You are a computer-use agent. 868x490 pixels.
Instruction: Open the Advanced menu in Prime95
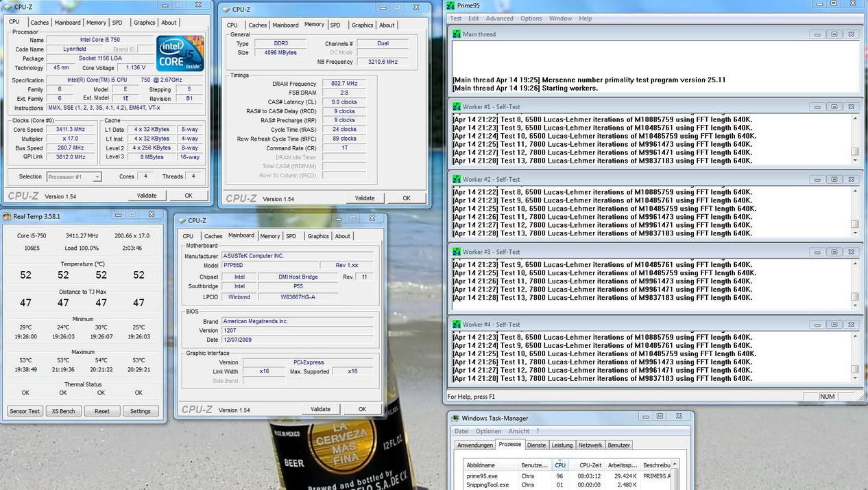499,19
